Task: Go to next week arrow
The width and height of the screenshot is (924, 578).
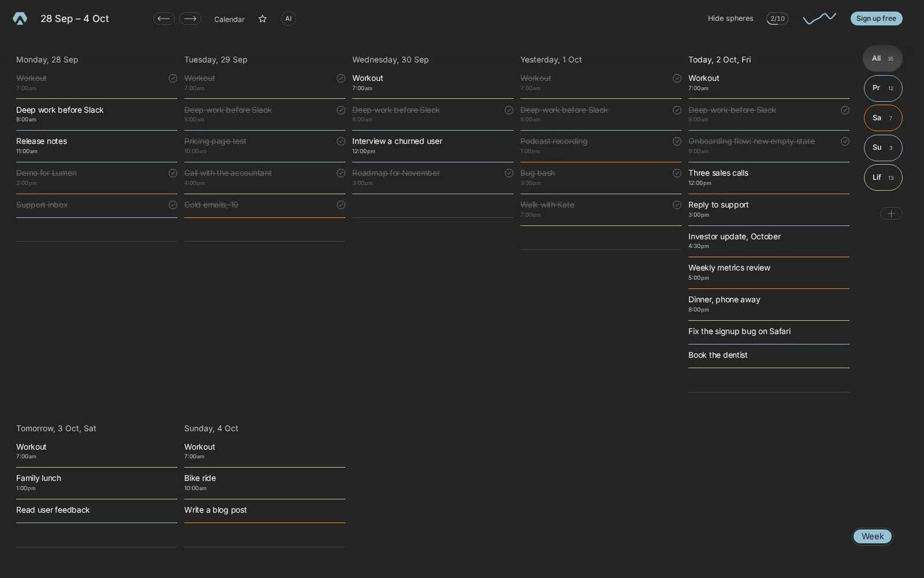Action: [190, 18]
